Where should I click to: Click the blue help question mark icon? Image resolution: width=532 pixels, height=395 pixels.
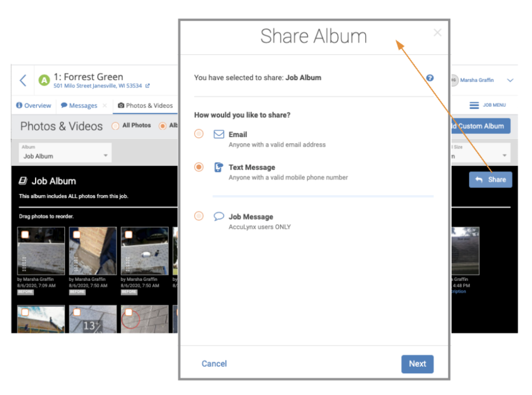click(x=430, y=78)
